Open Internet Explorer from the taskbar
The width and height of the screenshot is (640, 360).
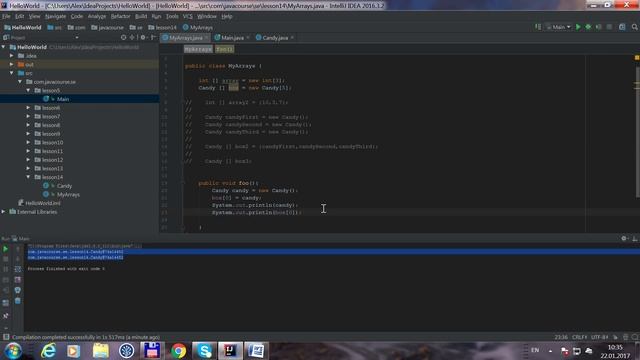[x=49, y=351]
